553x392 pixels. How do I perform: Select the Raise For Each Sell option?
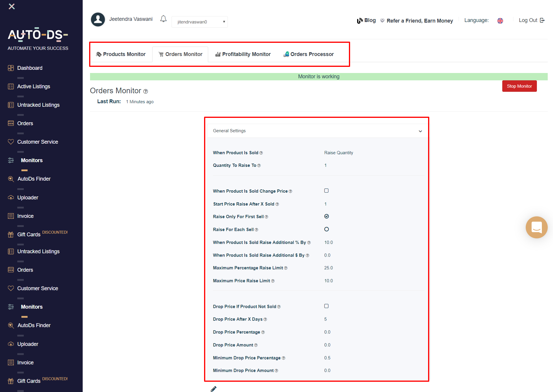tap(326, 229)
